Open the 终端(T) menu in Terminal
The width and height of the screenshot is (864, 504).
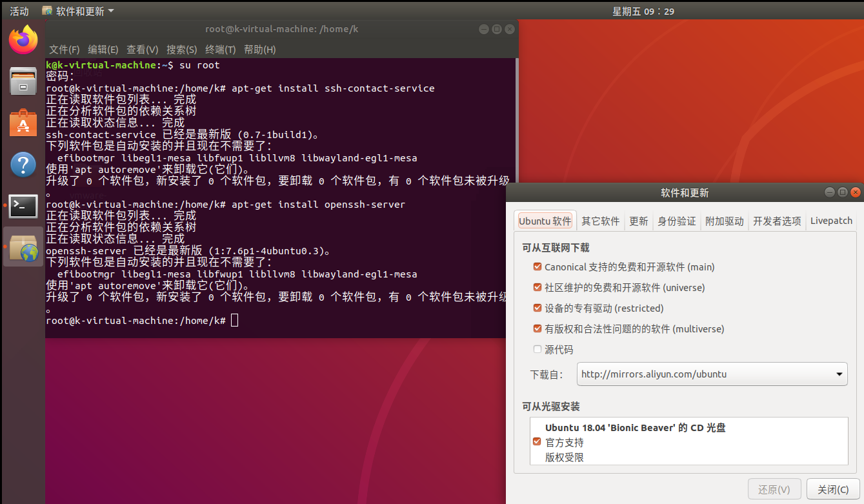219,49
